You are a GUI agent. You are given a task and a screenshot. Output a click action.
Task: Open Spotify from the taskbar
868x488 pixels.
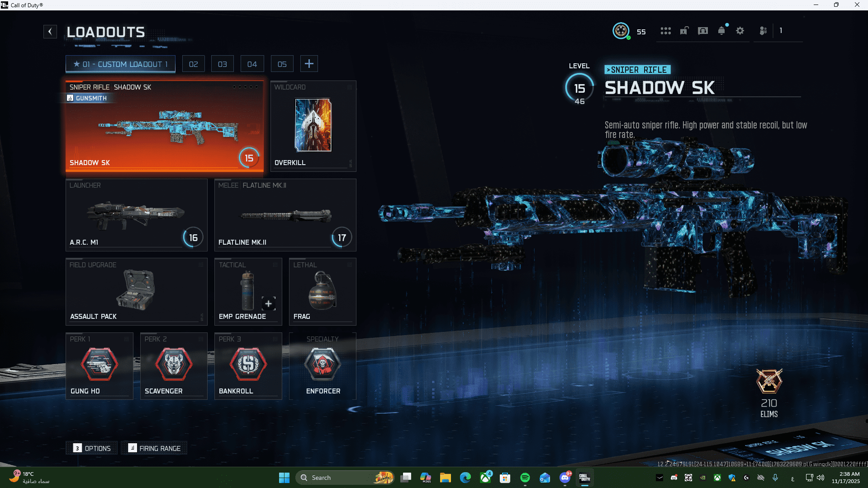[525, 478]
